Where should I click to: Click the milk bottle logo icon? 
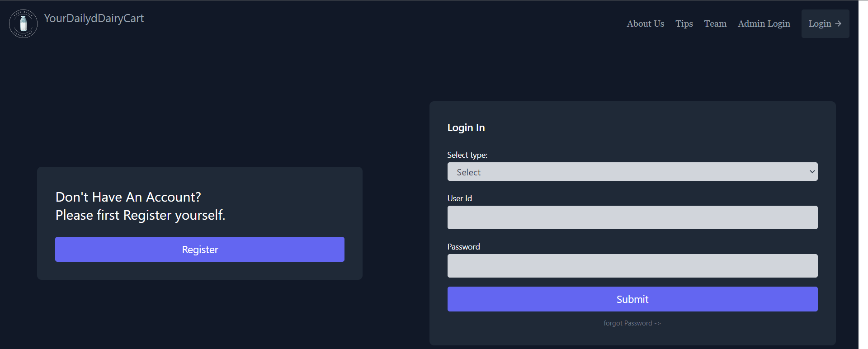tap(23, 23)
